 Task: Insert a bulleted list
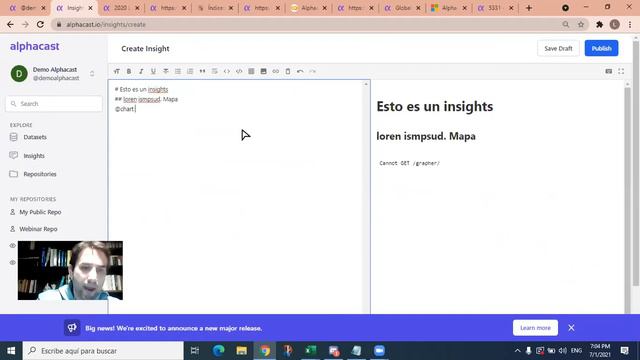178,71
